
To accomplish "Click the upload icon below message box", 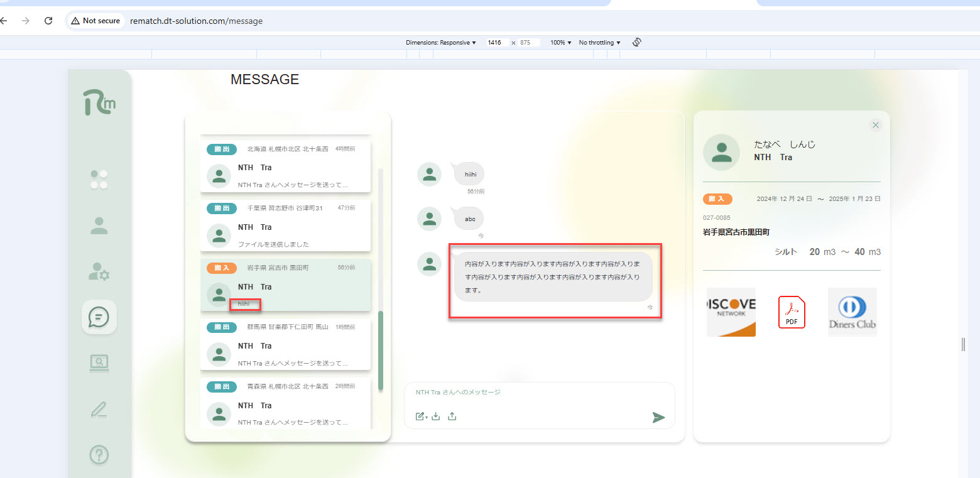I will click(452, 416).
